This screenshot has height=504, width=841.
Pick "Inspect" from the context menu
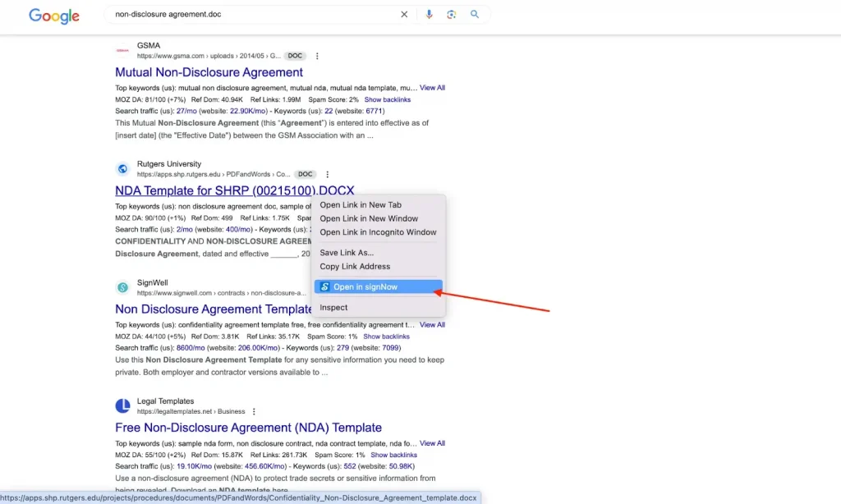[x=333, y=308]
